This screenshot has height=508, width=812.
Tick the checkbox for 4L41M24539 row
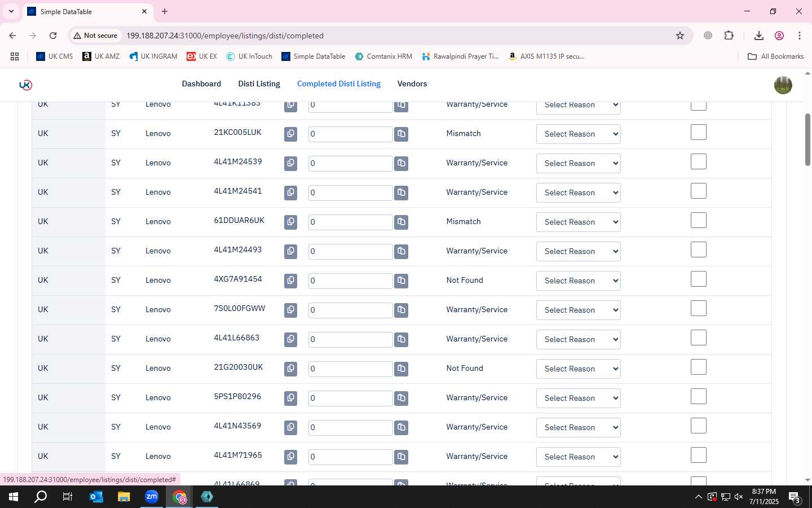(699, 162)
